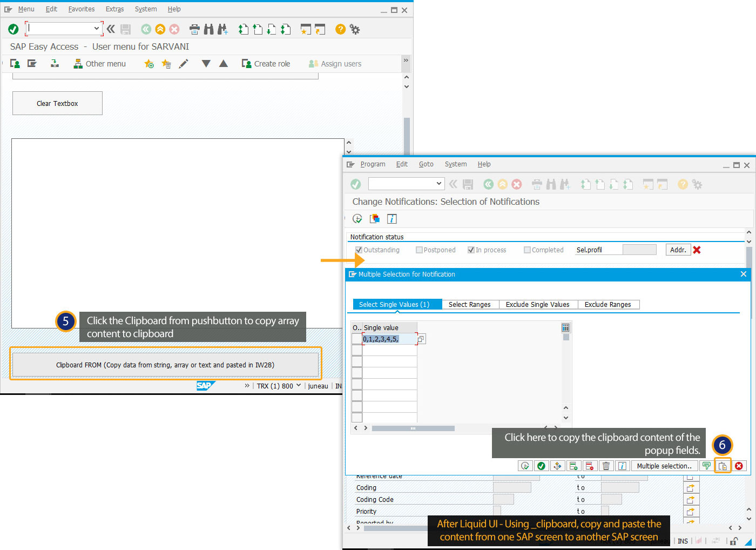Open command field dropdown in Easy Access
The image size is (756, 550).
[x=97, y=29]
